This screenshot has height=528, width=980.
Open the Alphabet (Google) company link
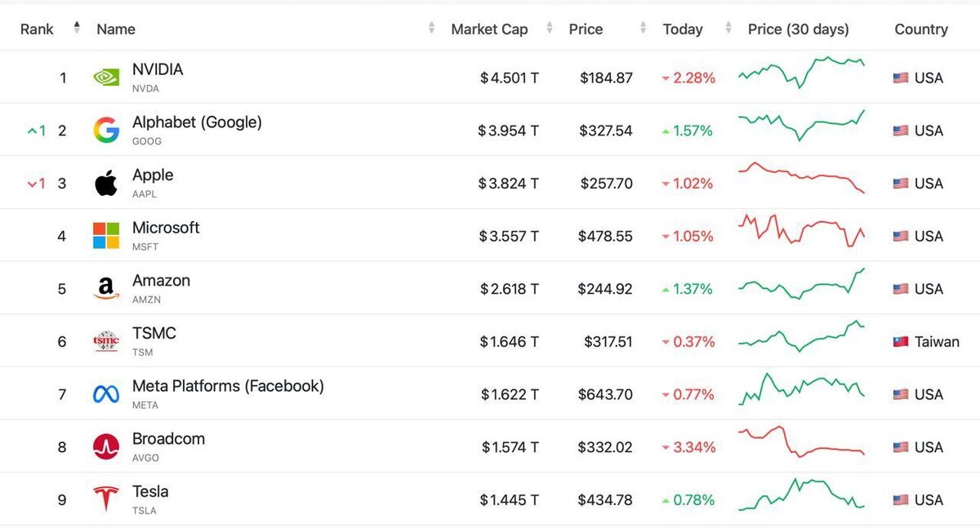point(197,122)
